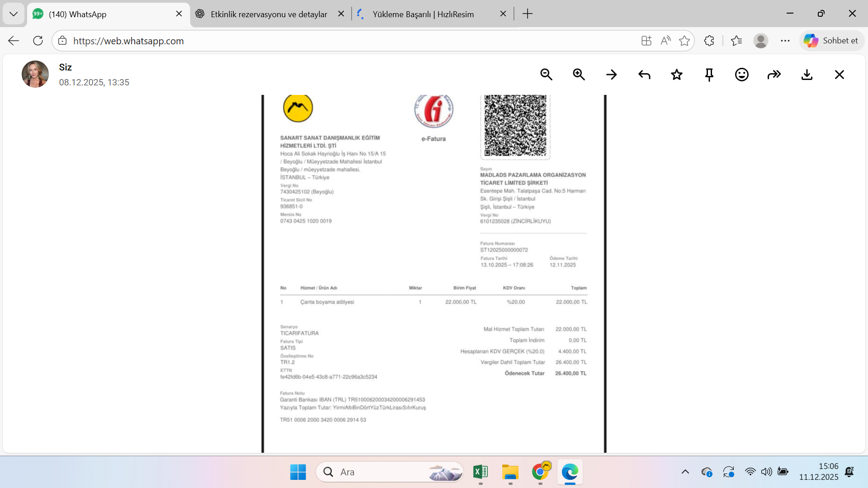Open OneDrive tray icon
The width and height of the screenshot is (868, 488).
pos(707,472)
